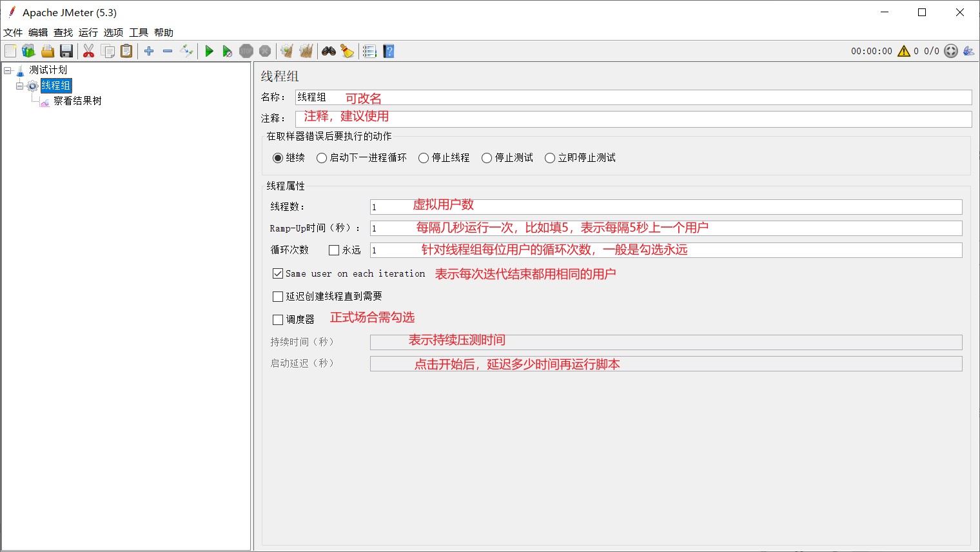The height and width of the screenshot is (552, 980).
Task: Click the 线程数 input field
Action: pyautogui.click(x=666, y=207)
